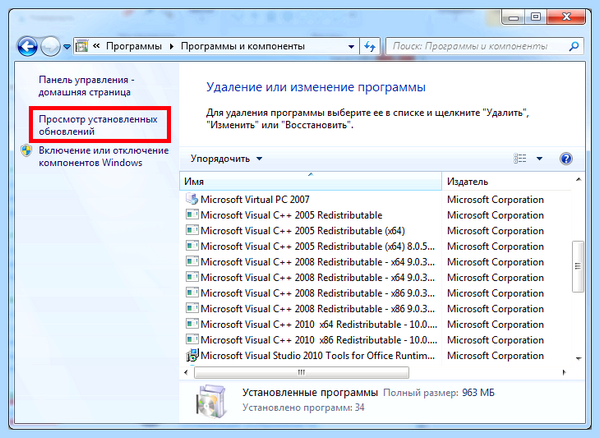Viewport: 600px width, 438px height.
Task: Select Visual C++ 2005 Redistributable (x64) 8.0.5...
Action: click(x=317, y=246)
